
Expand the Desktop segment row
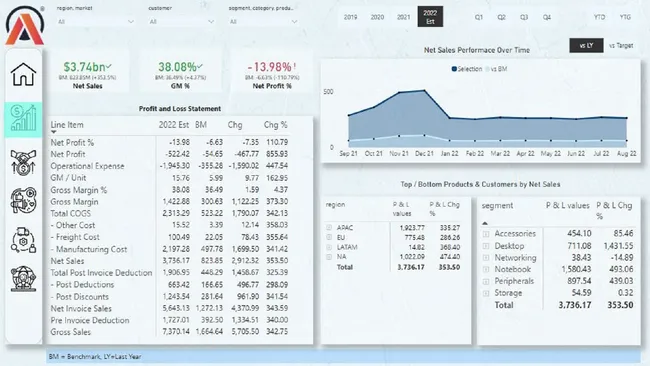485,246
